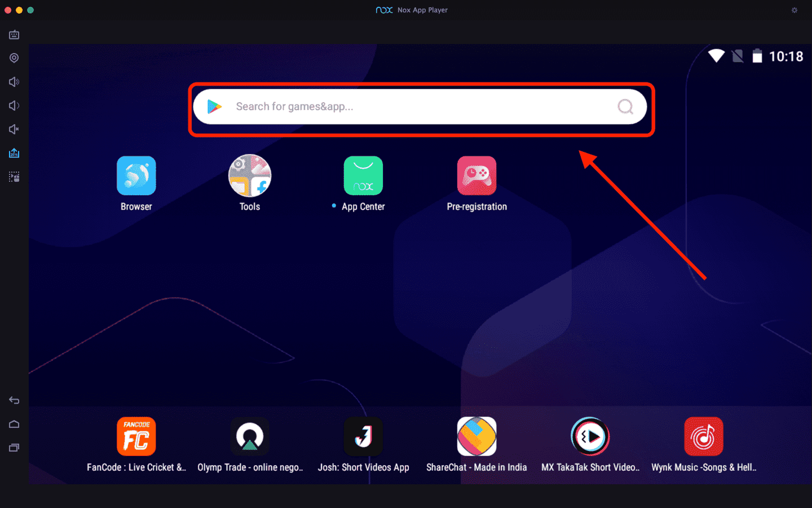Open the Pre-registration app
This screenshot has height=508, width=812.
476,176
